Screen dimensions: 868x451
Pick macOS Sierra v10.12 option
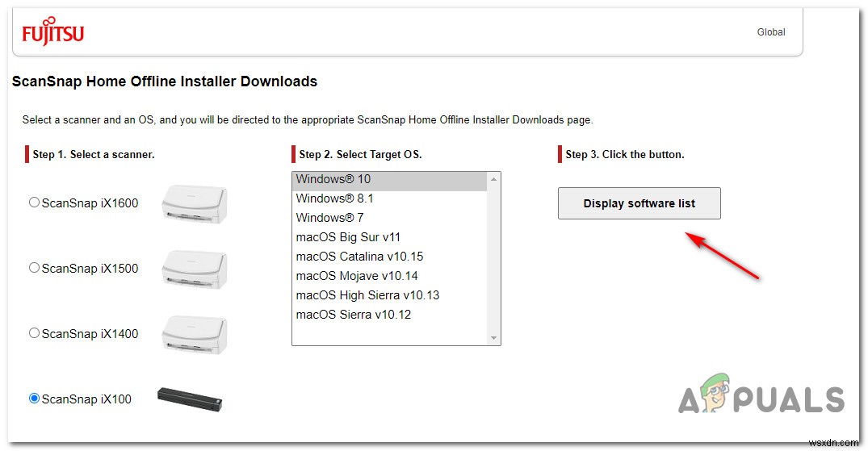point(389,315)
